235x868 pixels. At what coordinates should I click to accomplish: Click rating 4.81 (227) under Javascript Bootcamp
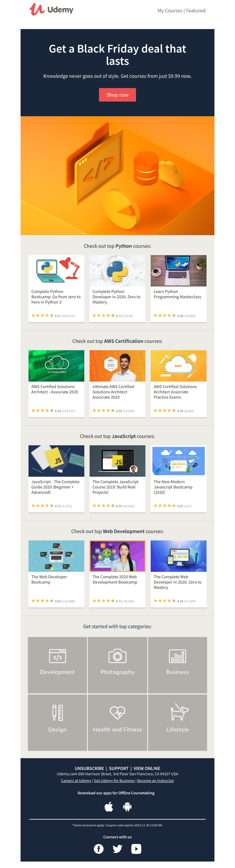point(172,506)
